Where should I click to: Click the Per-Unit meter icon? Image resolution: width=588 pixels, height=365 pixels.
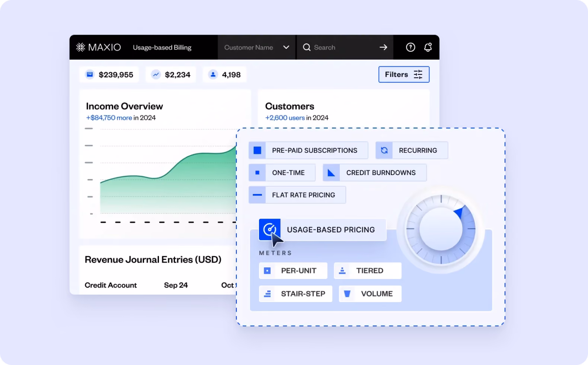point(267,271)
